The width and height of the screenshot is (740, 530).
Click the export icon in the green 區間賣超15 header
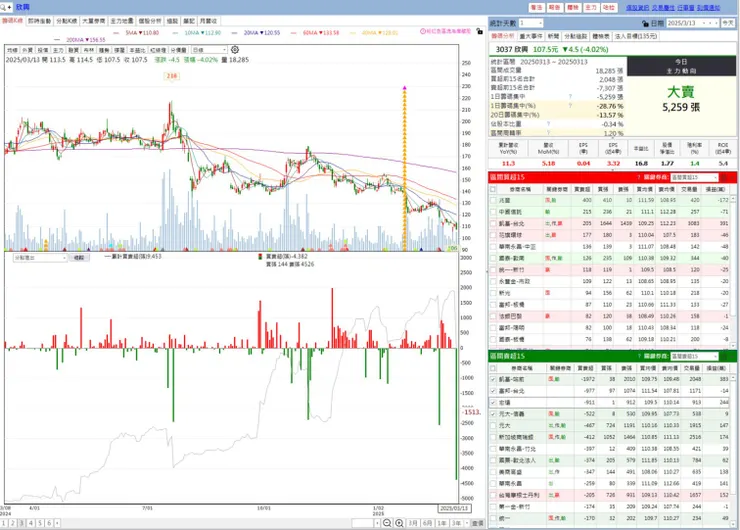[x=723, y=356]
